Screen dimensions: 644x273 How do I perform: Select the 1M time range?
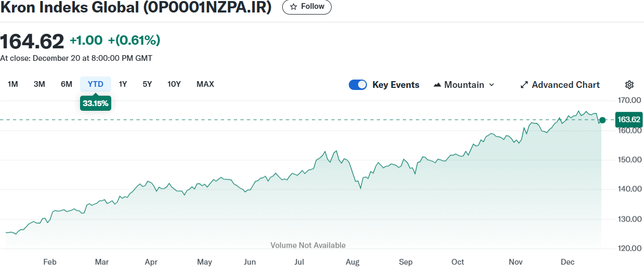pyautogui.click(x=13, y=84)
